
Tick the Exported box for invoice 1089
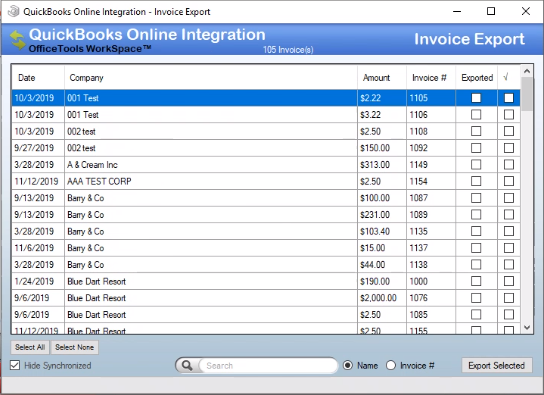(x=476, y=214)
